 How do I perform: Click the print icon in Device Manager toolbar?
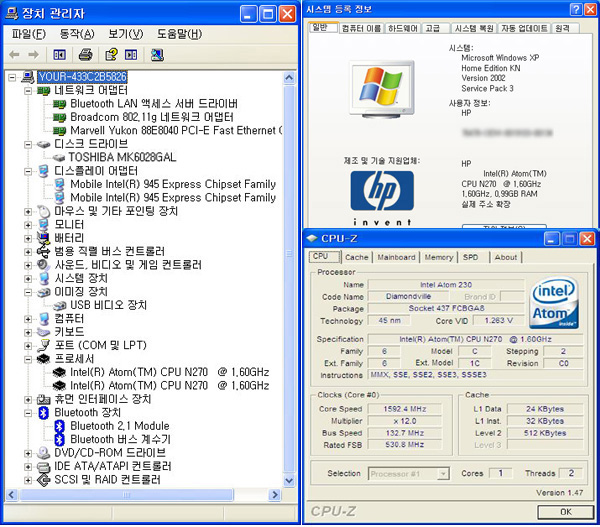(85, 55)
